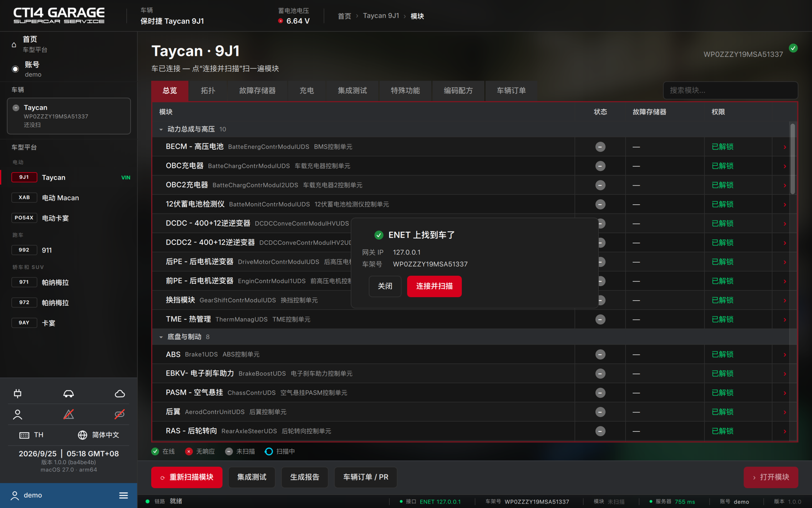Select 9AY 卡宴 platform

[69, 323]
